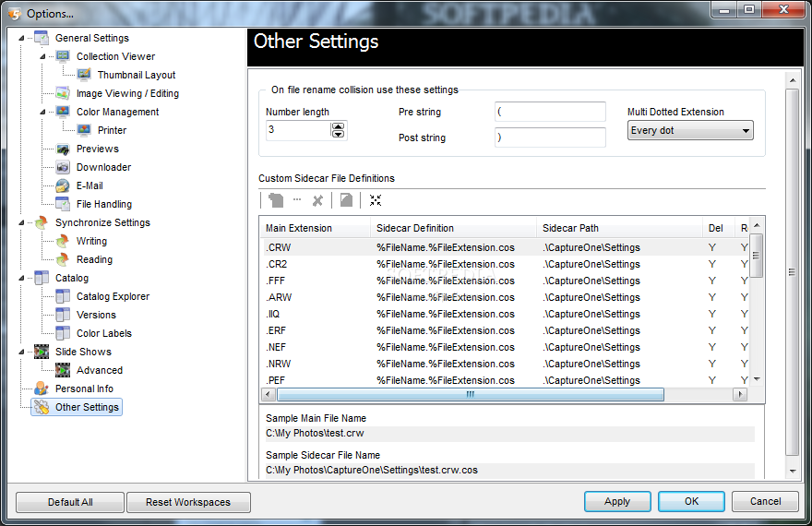Collapse the Collection Viewer tree node

43,56
